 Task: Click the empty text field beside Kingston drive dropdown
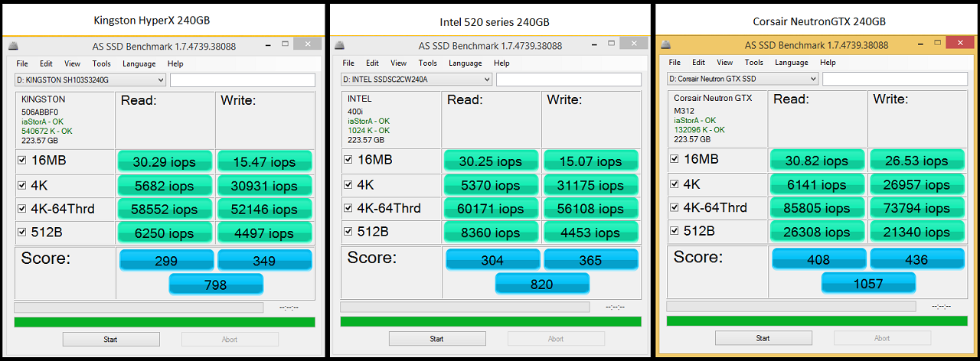click(242, 80)
